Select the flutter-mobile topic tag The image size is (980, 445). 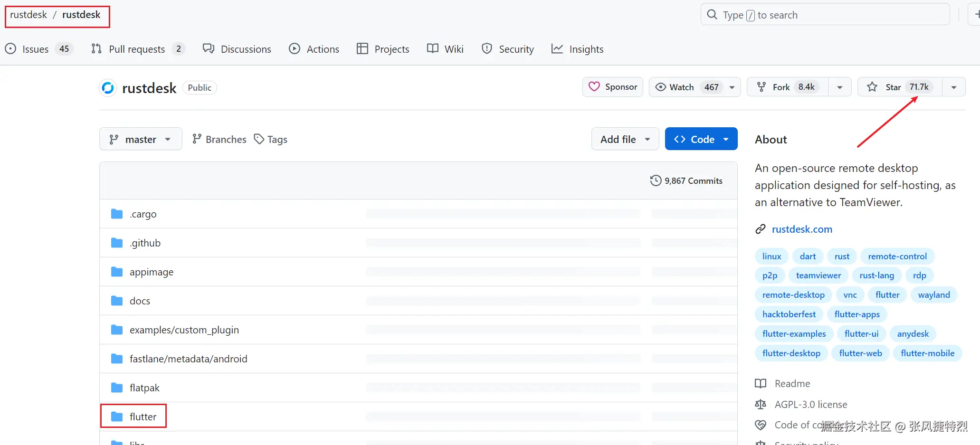click(928, 353)
